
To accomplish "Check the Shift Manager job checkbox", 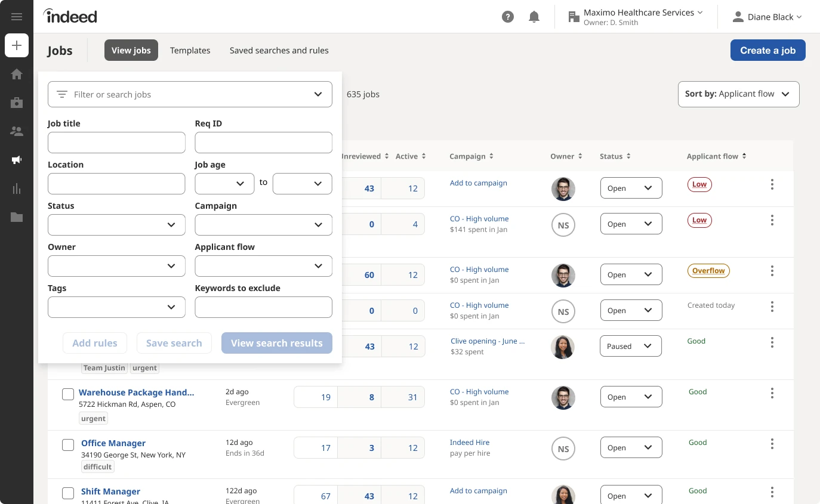I will pyautogui.click(x=68, y=493).
